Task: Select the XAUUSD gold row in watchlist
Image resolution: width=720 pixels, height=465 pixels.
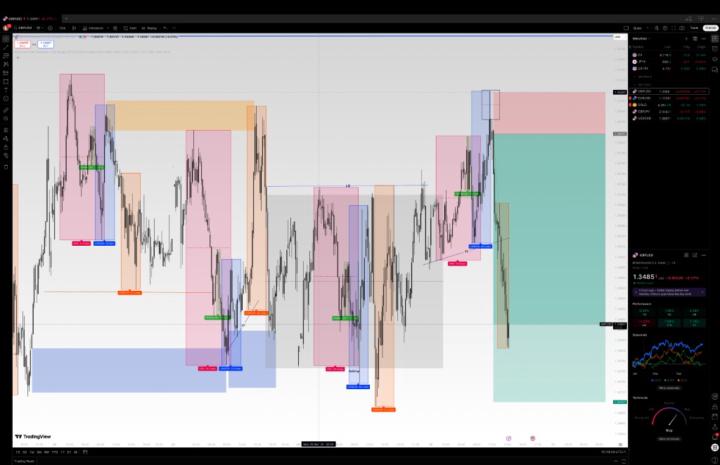Action: click(670, 105)
